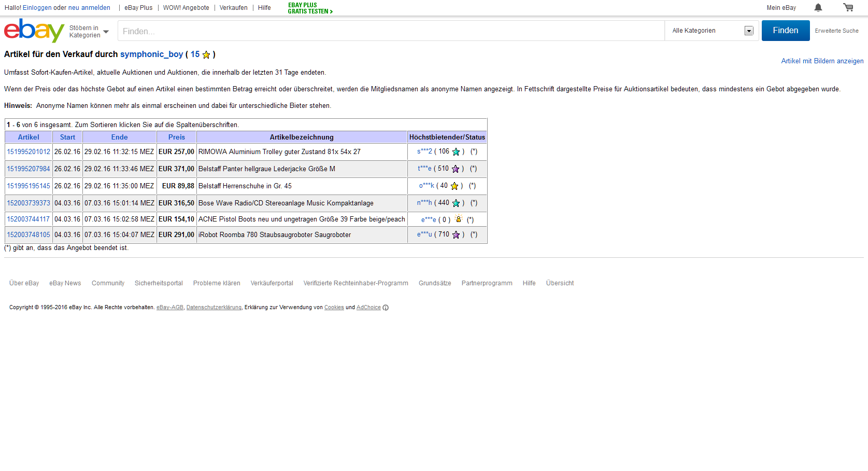This screenshot has width=868, height=471.
Task: Click feedback star for bidder n***h
Action: (x=456, y=203)
